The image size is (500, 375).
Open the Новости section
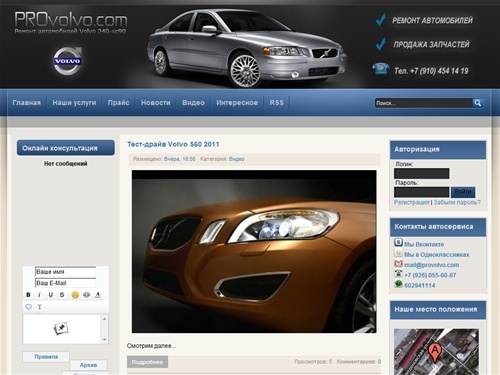[x=156, y=103]
